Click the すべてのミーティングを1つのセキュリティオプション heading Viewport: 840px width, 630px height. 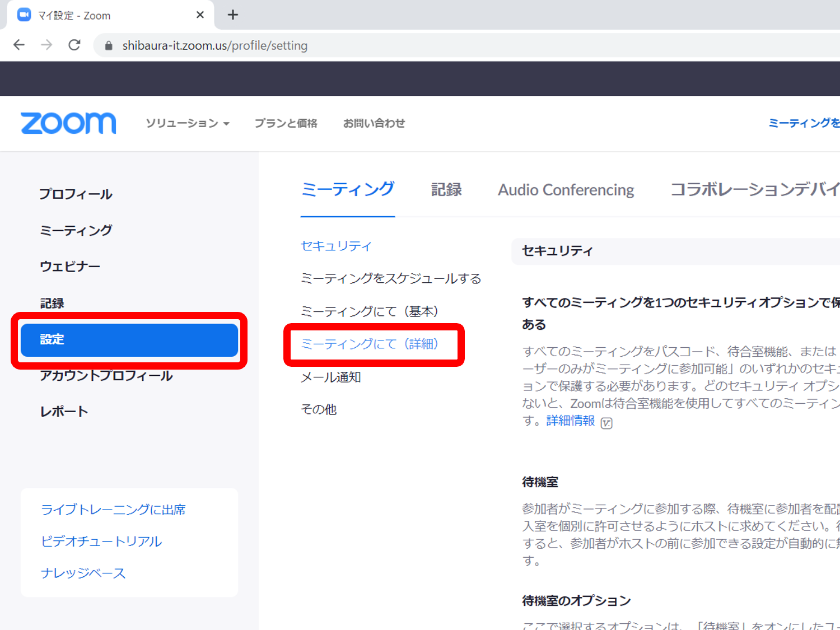click(680, 313)
